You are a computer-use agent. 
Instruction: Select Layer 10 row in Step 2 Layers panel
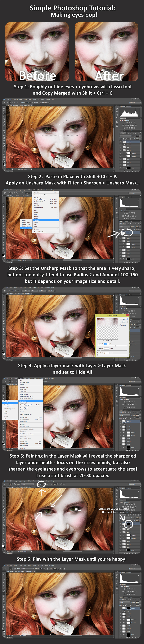pyautogui.click(x=130, y=253)
